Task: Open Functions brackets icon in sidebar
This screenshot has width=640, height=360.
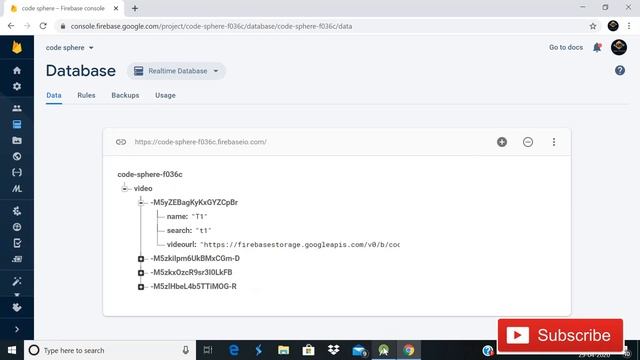Action: pyautogui.click(x=17, y=172)
